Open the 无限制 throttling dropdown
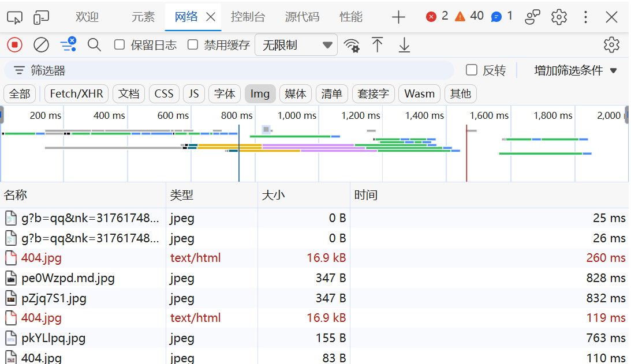The height and width of the screenshot is (364, 631). click(x=296, y=45)
